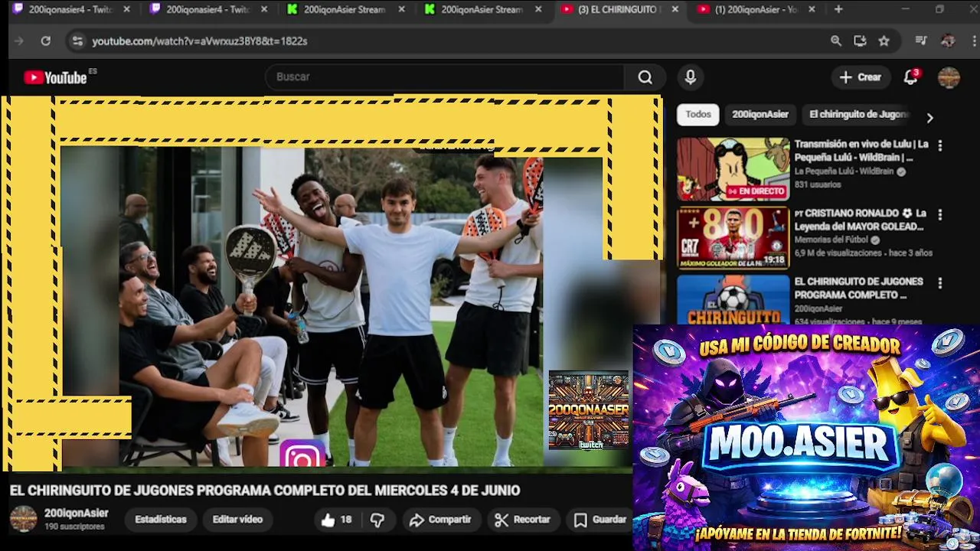Image resolution: width=980 pixels, height=551 pixels.
Task: Open options menu for Cristiano Ronaldo video
Action: pos(940,214)
